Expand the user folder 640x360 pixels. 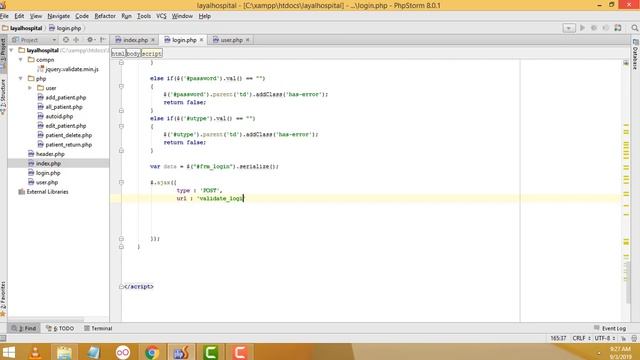click(x=30, y=88)
